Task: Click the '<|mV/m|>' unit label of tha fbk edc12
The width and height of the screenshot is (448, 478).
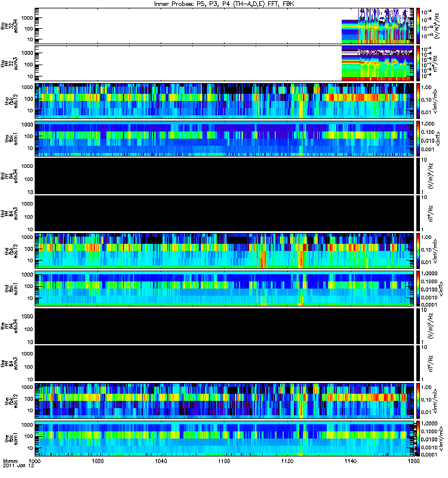Action: tap(435, 101)
